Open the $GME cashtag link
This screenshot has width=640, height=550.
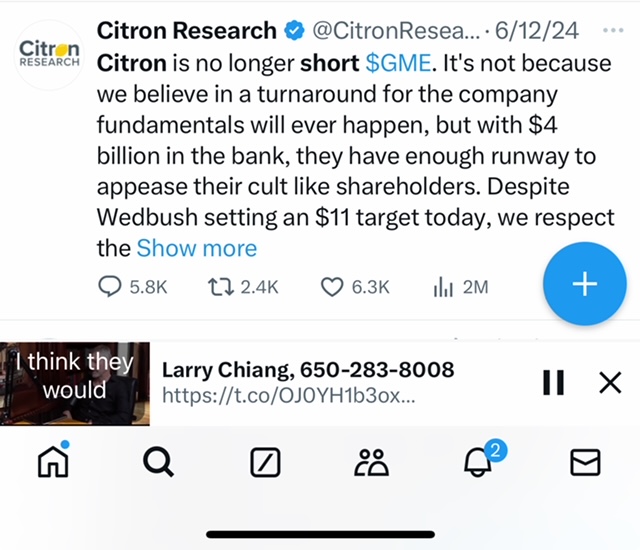click(399, 62)
